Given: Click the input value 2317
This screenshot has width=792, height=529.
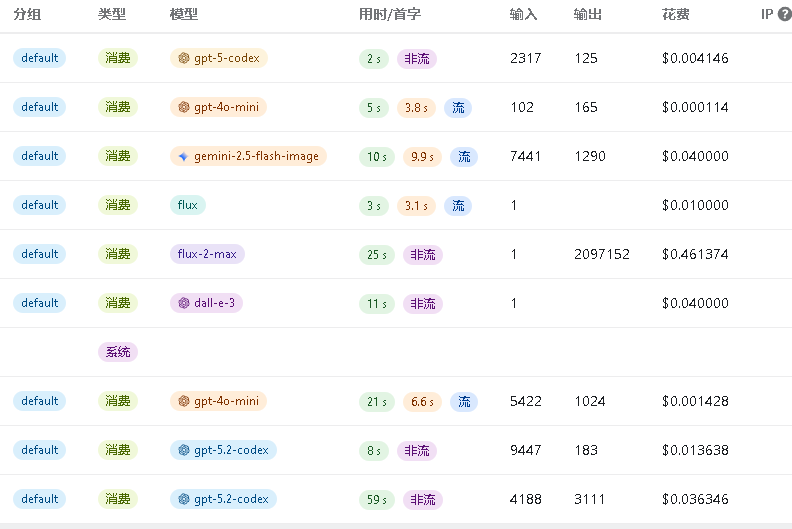Looking at the screenshot, I should tap(525, 58).
